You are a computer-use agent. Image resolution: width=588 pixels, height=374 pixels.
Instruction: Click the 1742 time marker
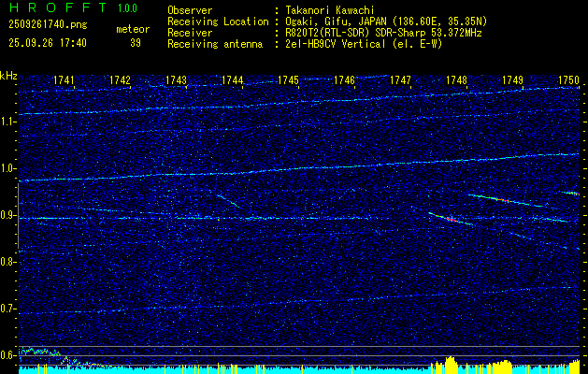pyautogui.click(x=120, y=79)
